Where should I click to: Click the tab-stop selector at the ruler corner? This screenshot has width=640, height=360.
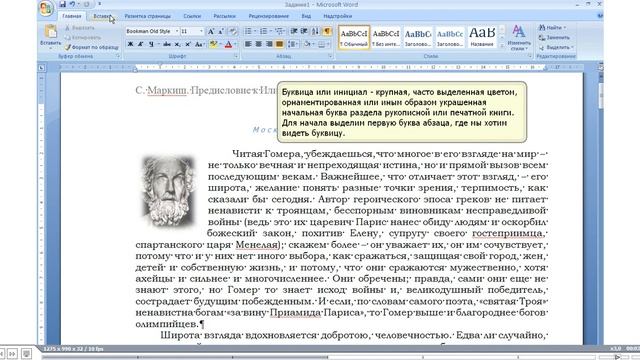click(x=42, y=68)
